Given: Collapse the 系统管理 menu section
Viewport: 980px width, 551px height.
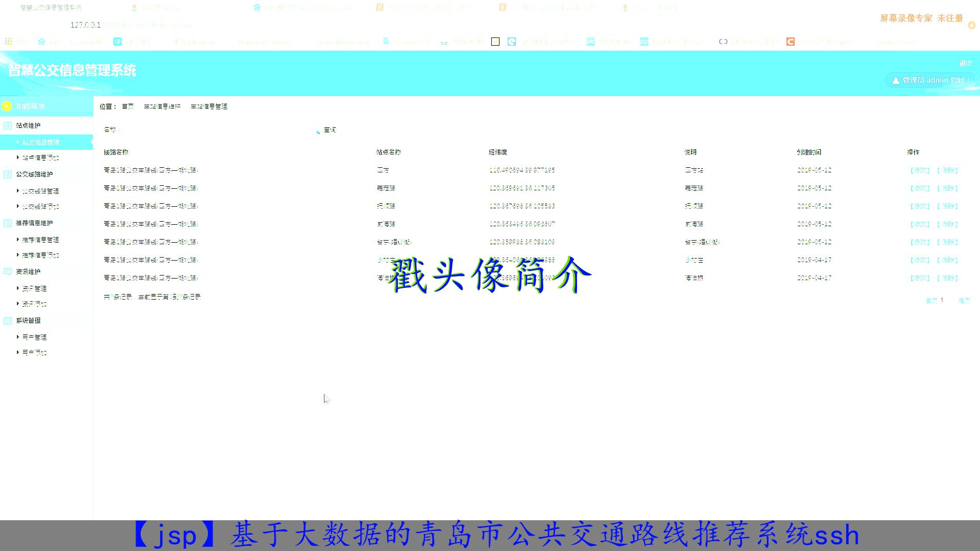Looking at the screenshot, I should tap(28, 321).
